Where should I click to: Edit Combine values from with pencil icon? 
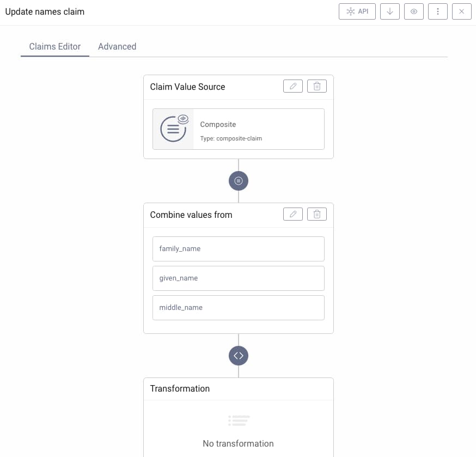pos(293,214)
